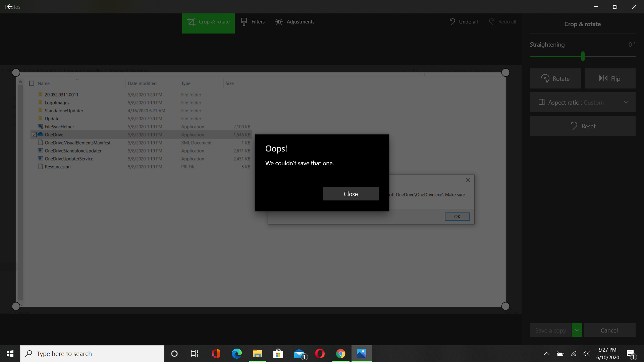Screen dimensions: 644x362
Task: Open Task View on the taskbar
Action: (195, 354)
